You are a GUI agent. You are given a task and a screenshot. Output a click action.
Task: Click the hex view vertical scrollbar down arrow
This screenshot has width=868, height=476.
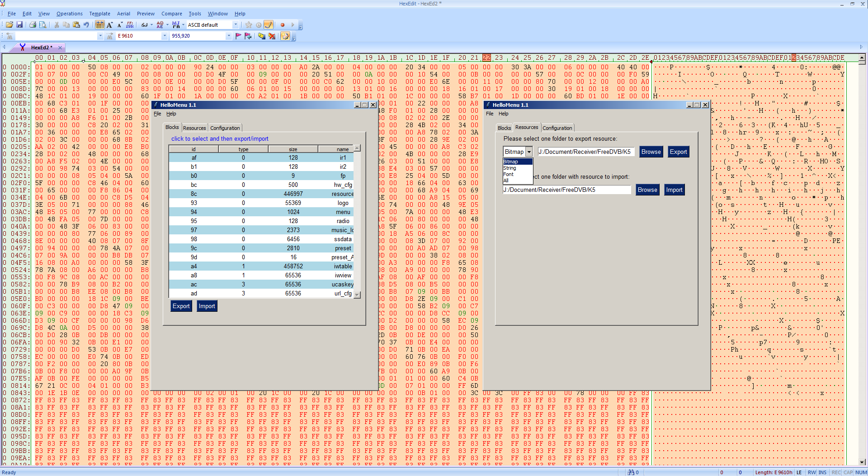coord(862,462)
